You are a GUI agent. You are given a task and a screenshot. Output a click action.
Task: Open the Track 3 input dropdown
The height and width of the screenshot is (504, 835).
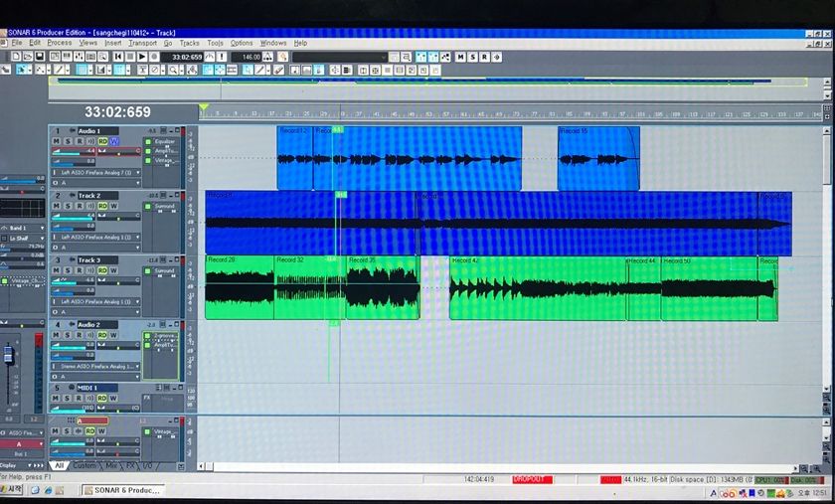96,301
